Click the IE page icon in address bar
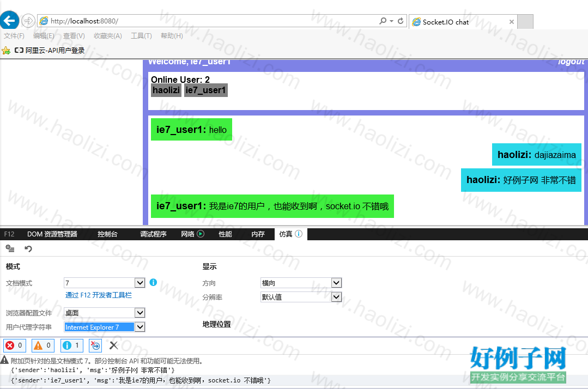This screenshot has height=389, width=588. [44, 21]
